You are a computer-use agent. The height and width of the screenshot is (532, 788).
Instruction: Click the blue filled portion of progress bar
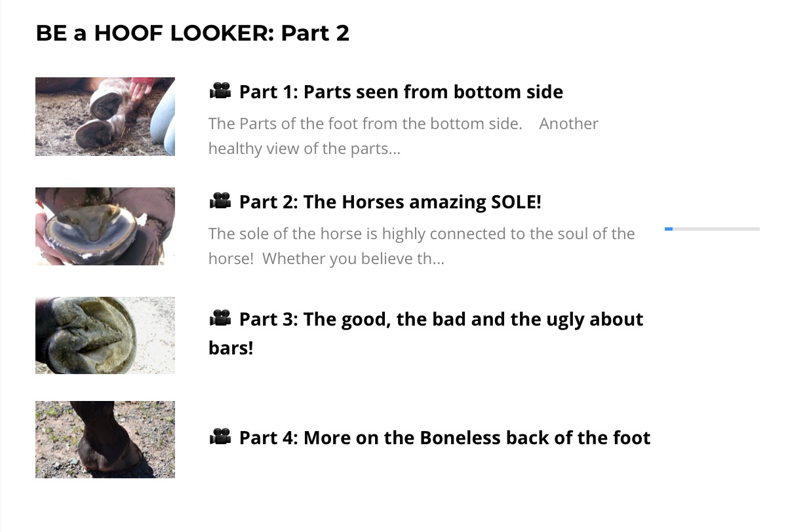(x=669, y=229)
